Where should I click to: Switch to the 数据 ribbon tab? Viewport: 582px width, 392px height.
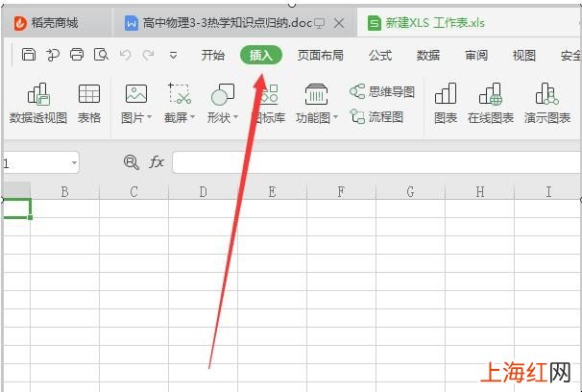[428, 56]
